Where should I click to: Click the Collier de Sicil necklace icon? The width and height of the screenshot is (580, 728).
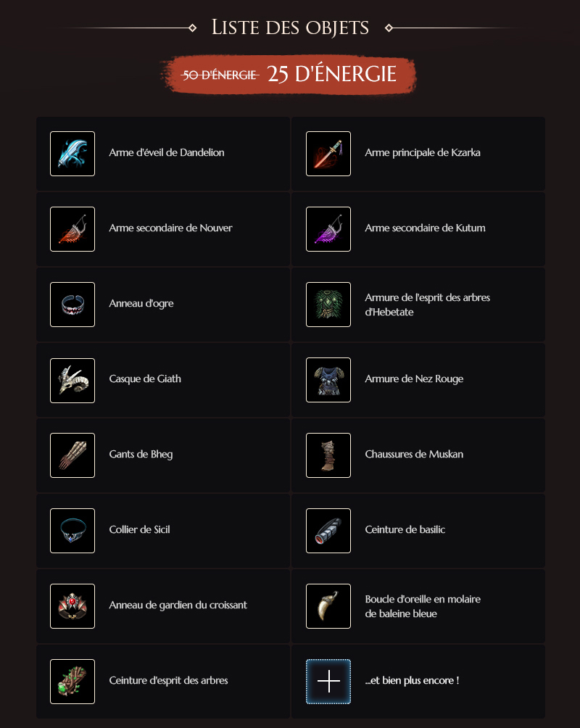click(x=72, y=531)
